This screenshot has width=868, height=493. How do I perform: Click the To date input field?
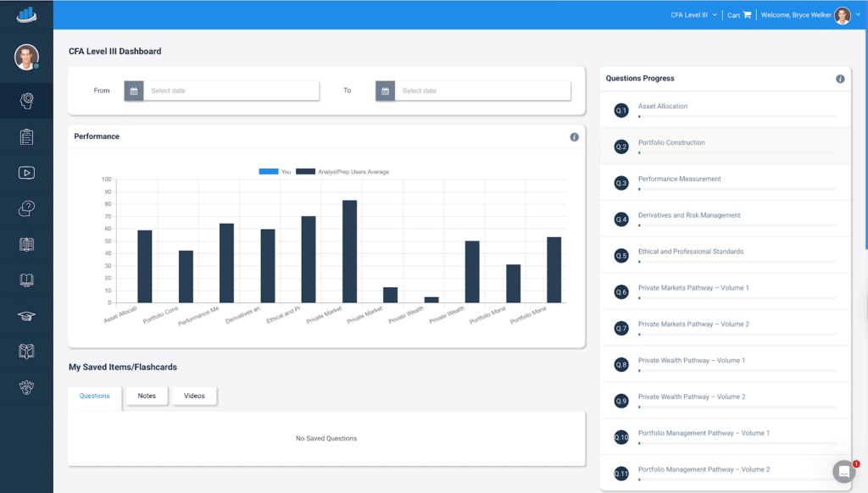pos(483,91)
